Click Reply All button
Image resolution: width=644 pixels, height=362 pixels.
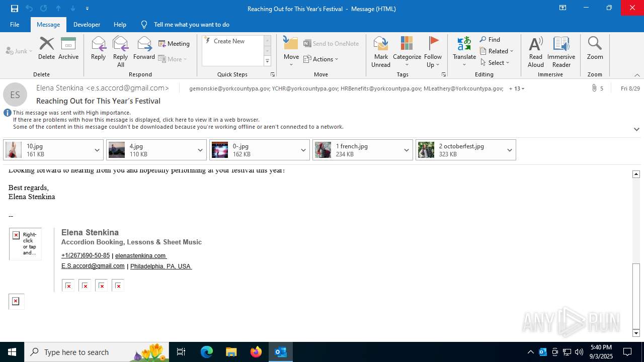120,52
